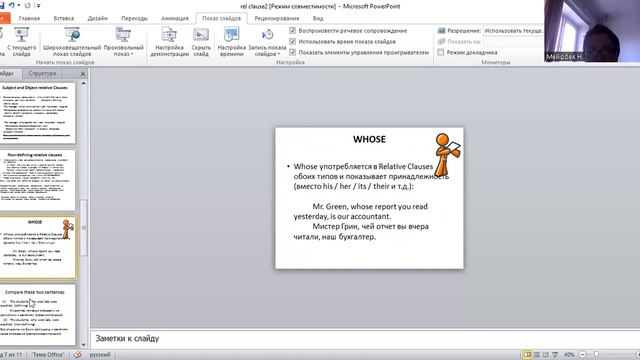Click the Тема Office theme indicator
The height and width of the screenshot is (360, 640).
(48, 355)
